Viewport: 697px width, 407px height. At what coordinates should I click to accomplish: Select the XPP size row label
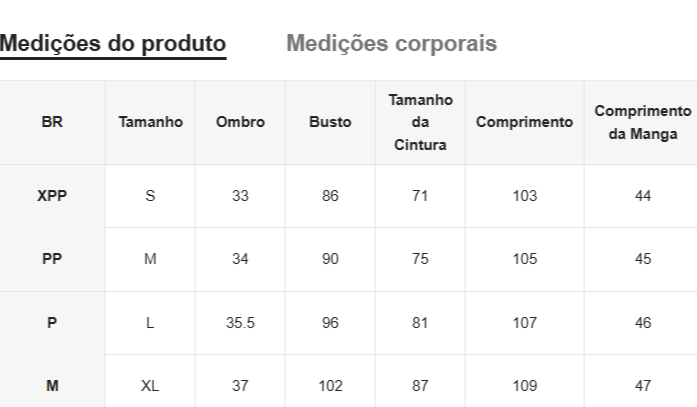[52, 196]
